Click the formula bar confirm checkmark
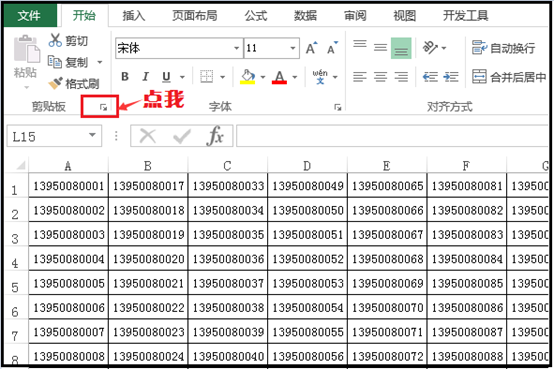The width and height of the screenshot is (554, 369). (182, 136)
